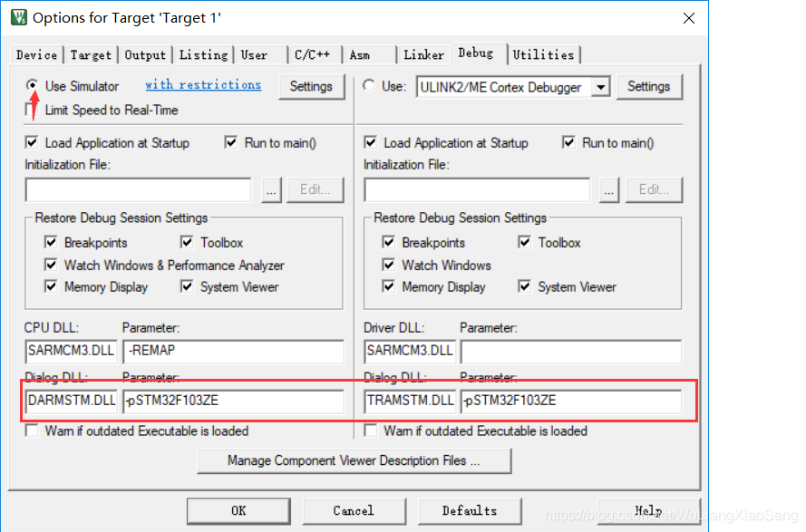Image resolution: width=806 pixels, height=532 pixels.
Task: Click hardware-side -pSTM32F103ZE parameter field
Action: (571, 401)
